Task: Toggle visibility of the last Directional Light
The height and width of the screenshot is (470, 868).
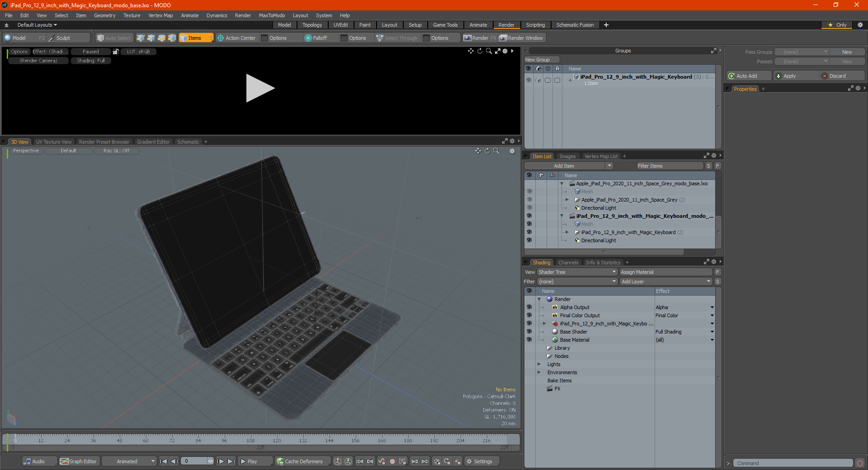Action: coord(529,240)
